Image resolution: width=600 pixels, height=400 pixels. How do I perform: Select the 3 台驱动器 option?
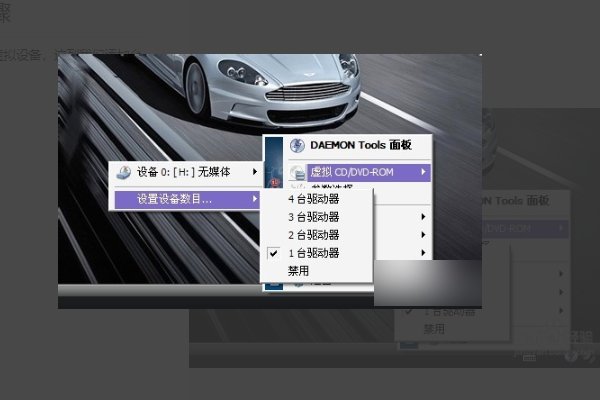pos(316,217)
